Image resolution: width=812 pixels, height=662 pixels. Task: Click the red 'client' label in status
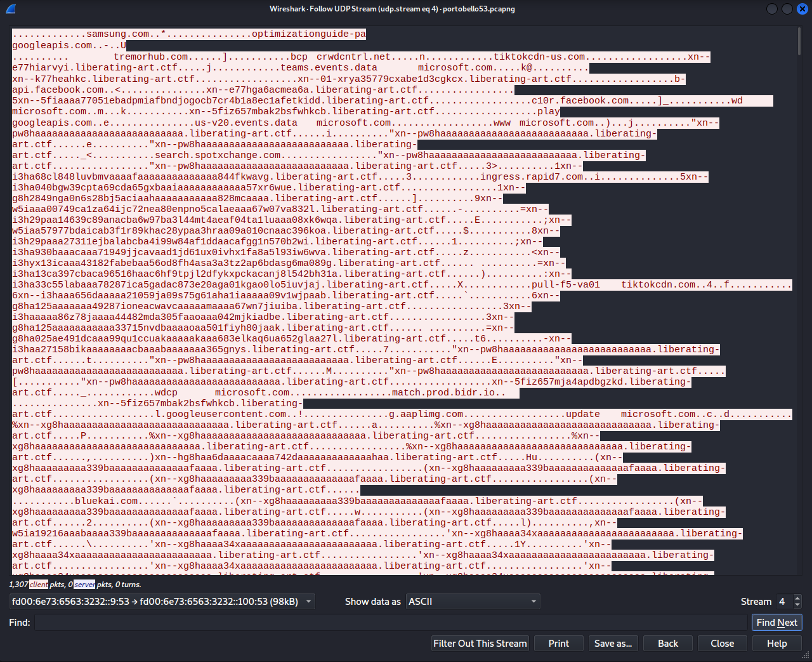coord(39,585)
